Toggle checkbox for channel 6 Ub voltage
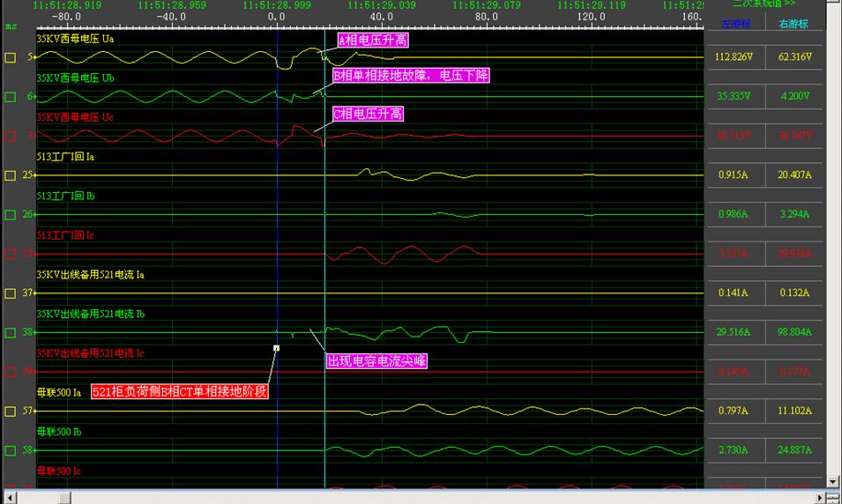The width and height of the screenshot is (842, 504). pos(10,97)
